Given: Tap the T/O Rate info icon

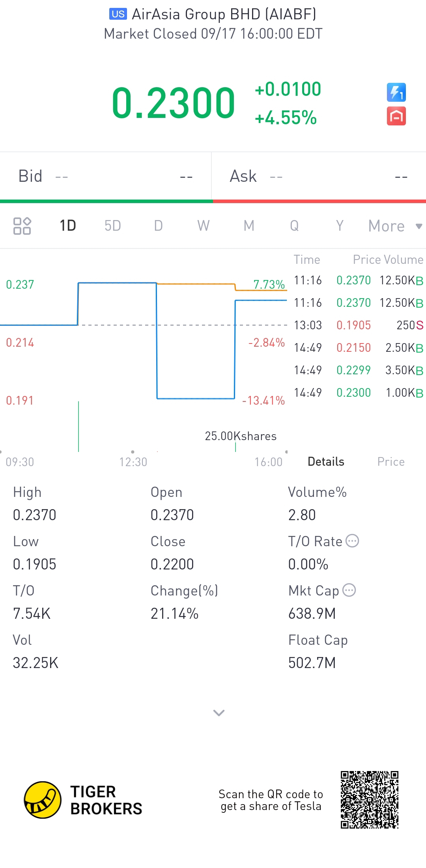Looking at the screenshot, I should tap(352, 541).
